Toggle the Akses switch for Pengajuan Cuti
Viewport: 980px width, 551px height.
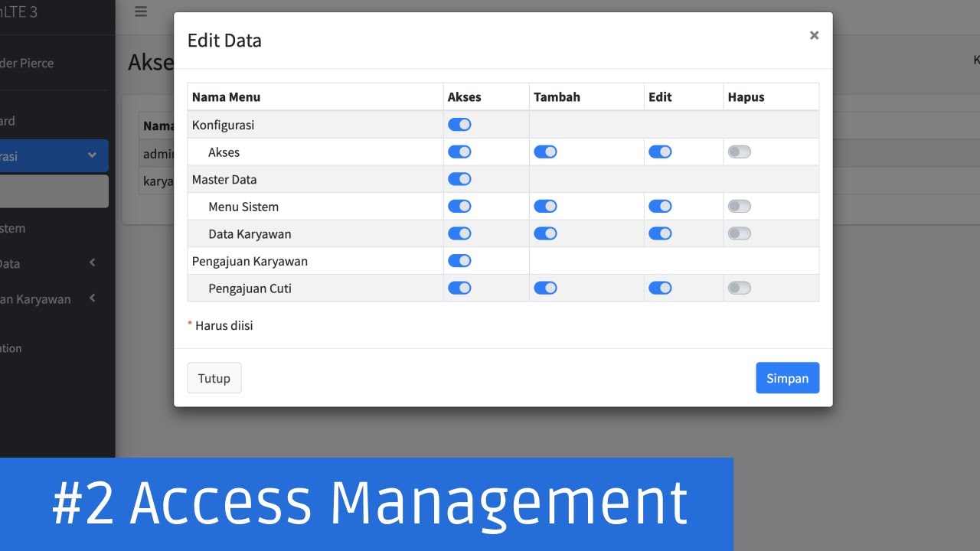[459, 289]
